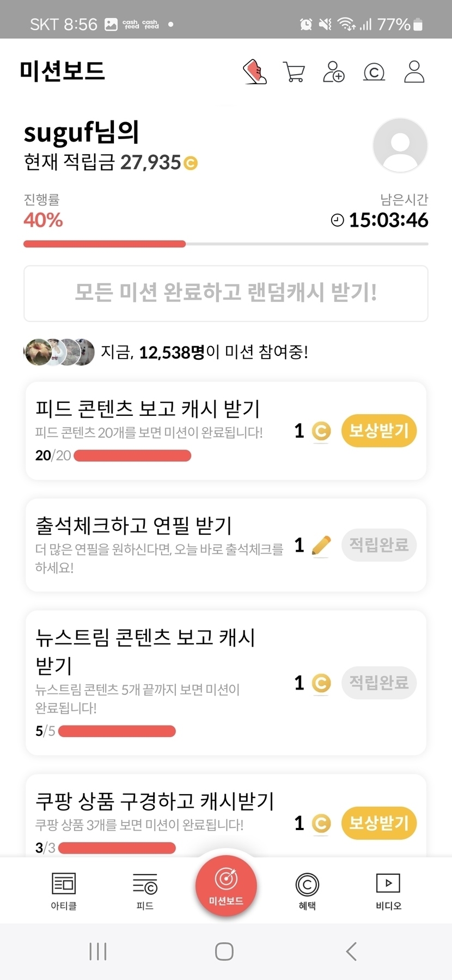Open the 혜택 tab

coord(307,890)
